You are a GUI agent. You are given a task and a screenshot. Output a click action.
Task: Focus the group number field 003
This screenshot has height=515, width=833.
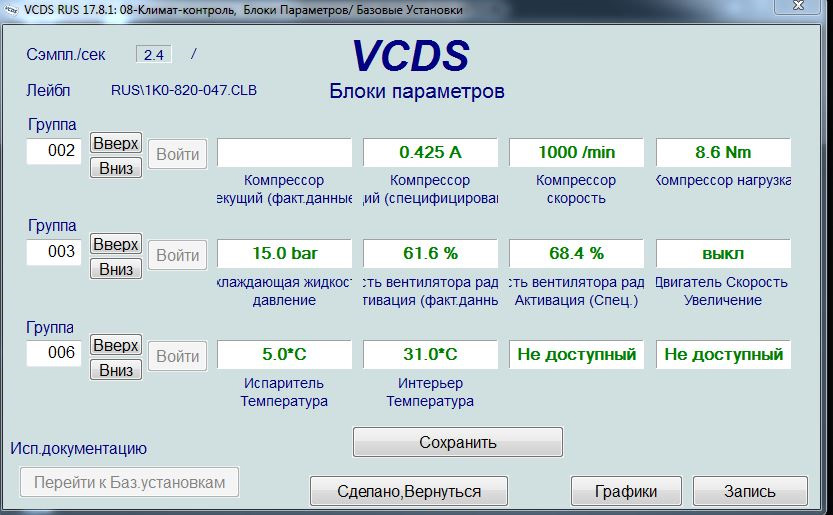click(x=54, y=252)
